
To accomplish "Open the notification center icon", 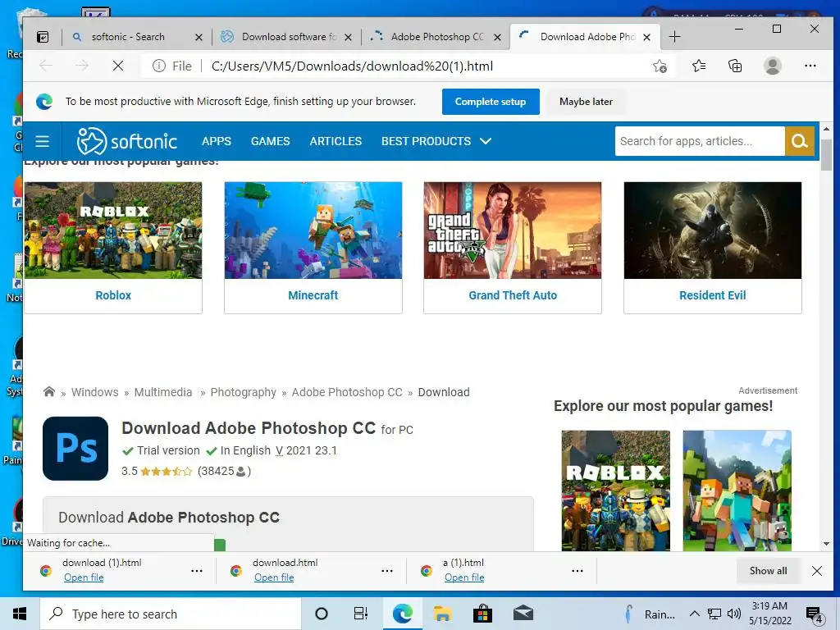I will coord(815,615).
